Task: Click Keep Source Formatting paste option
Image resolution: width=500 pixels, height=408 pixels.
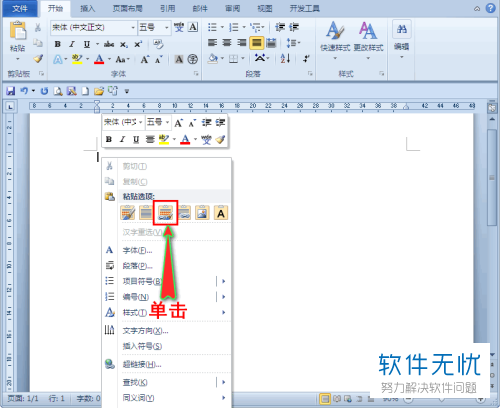Action: [x=128, y=213]
